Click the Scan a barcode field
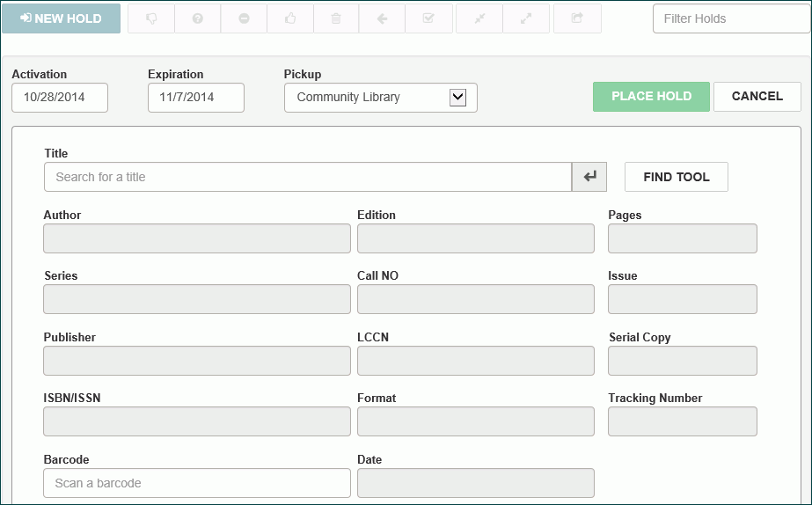This screenshot has height=505, width=812. click(196, 483)
